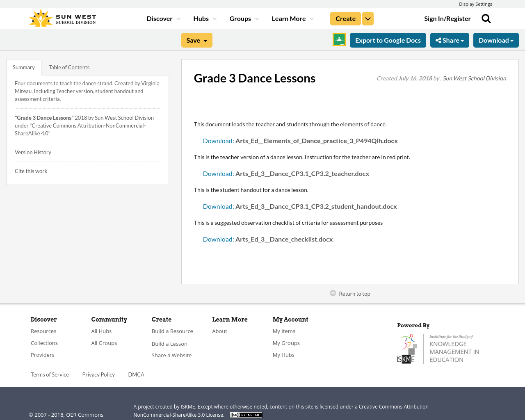Open the Download dropdown menu
The image size is (525, 420).
point(496,40)
